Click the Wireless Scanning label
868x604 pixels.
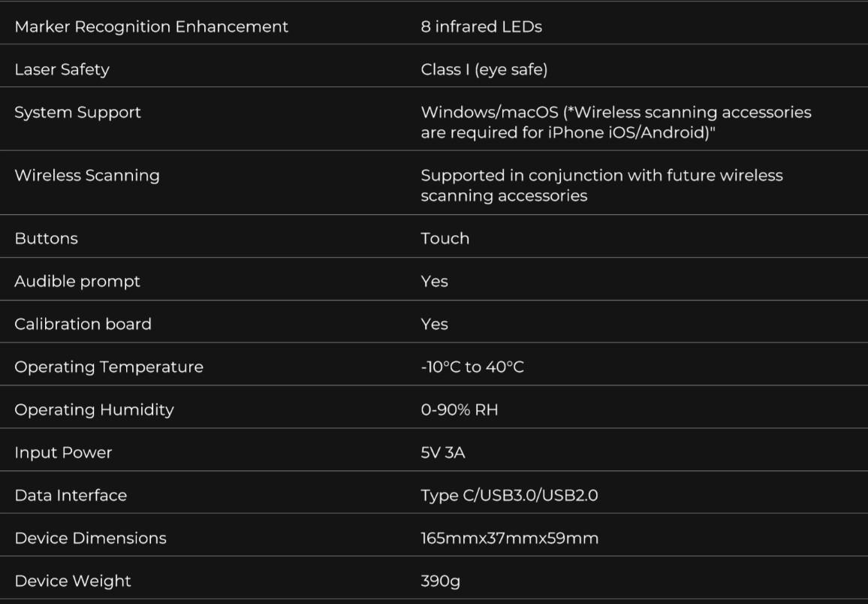tap(87, 176)
